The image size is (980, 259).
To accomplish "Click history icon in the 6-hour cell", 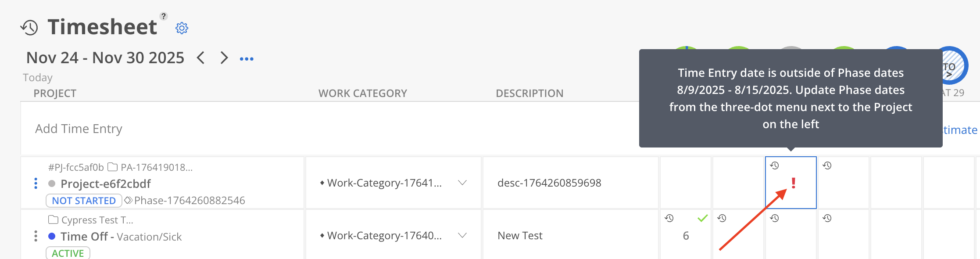I will click(669, 218).
